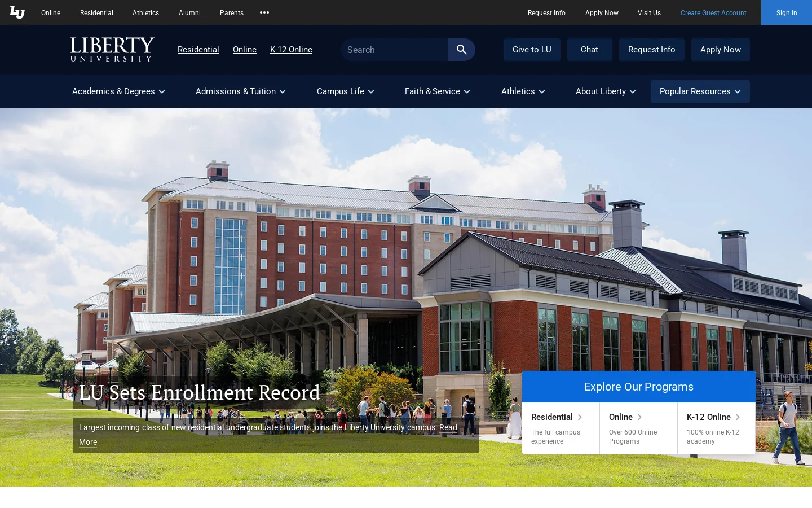Open Athletics in top utility bar

[x=145, y=12]
